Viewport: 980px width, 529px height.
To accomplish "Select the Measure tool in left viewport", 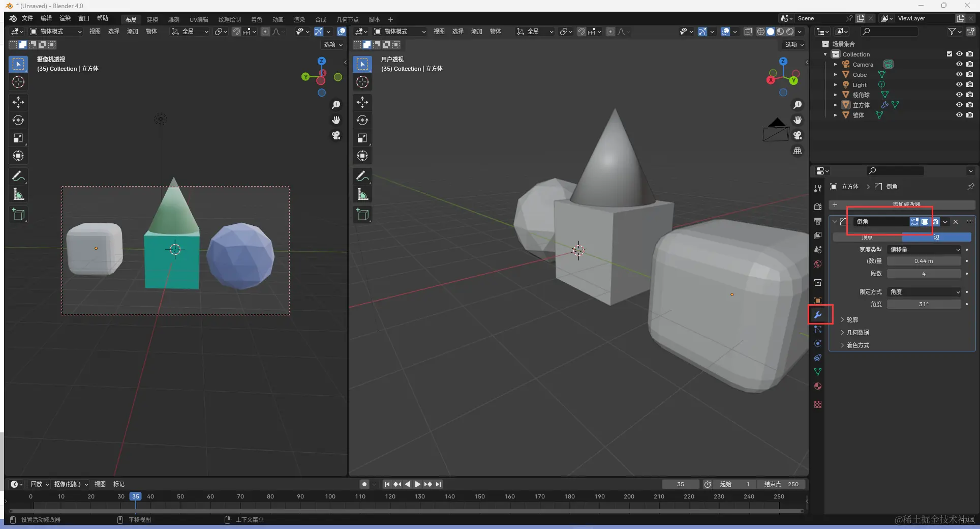I will coord(18,194).
